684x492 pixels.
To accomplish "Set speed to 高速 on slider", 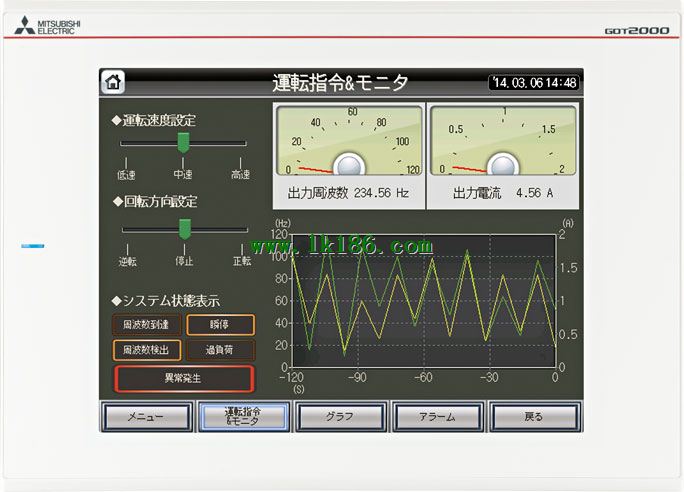I will [241, 144].
